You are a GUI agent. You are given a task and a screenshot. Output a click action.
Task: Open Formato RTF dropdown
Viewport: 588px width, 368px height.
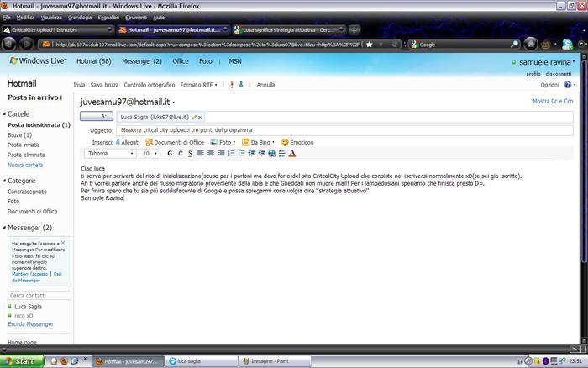coord(198,85)
